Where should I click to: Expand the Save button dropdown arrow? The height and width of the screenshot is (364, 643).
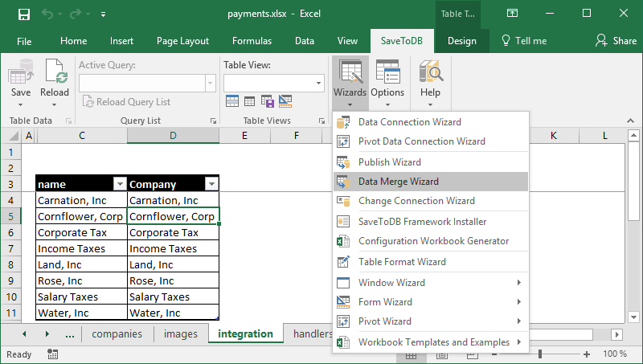pos(21,105)
